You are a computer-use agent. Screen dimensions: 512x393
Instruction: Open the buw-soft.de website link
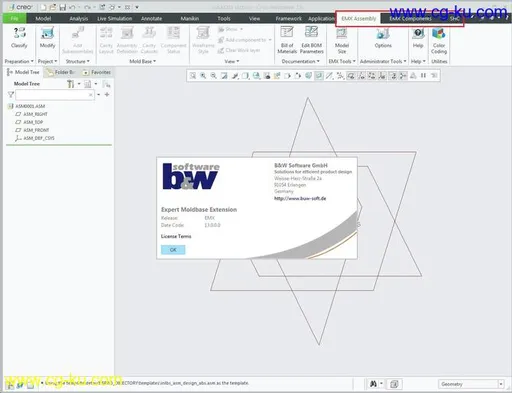click(x=300, y=198)
